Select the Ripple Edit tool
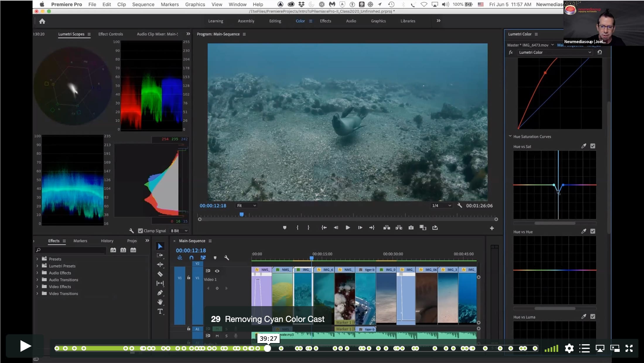Viewport: 644px width, 363px height. click(x=160, y=264)
